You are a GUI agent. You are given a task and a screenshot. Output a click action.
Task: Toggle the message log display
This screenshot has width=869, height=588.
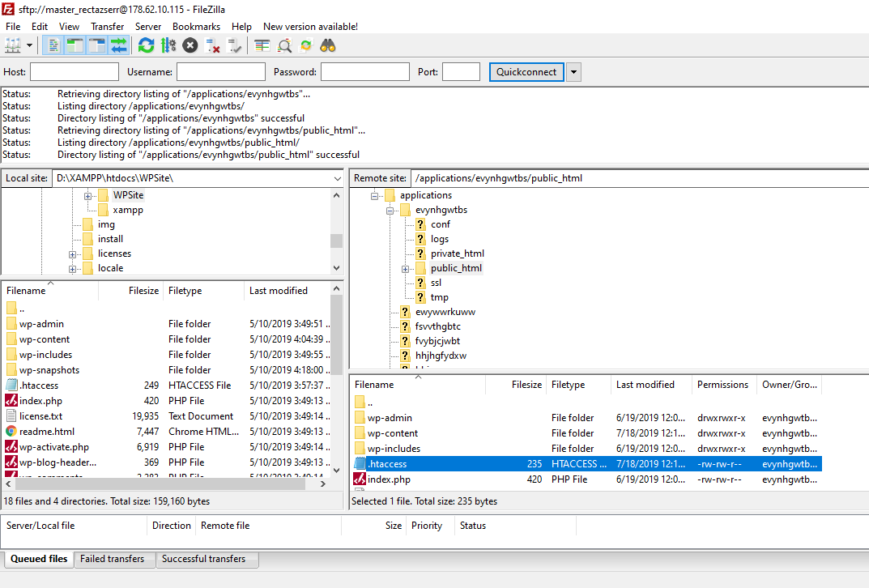[53, 45]
